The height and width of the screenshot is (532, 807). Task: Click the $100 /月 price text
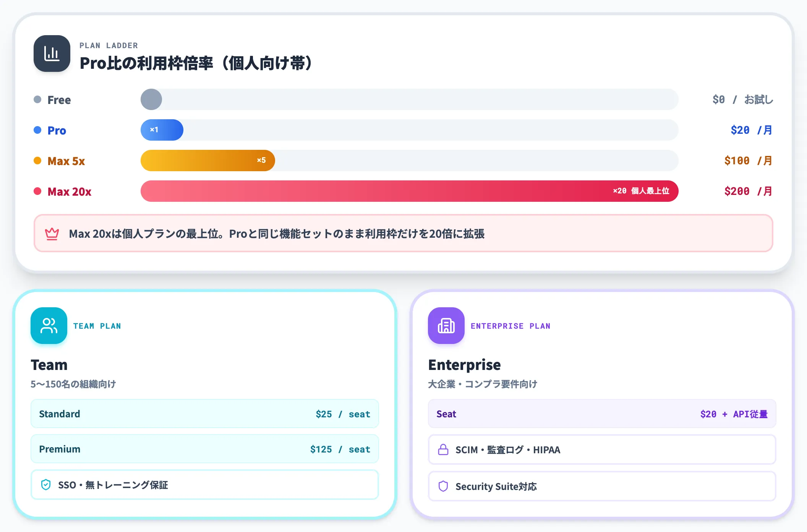tap(749, 161)
